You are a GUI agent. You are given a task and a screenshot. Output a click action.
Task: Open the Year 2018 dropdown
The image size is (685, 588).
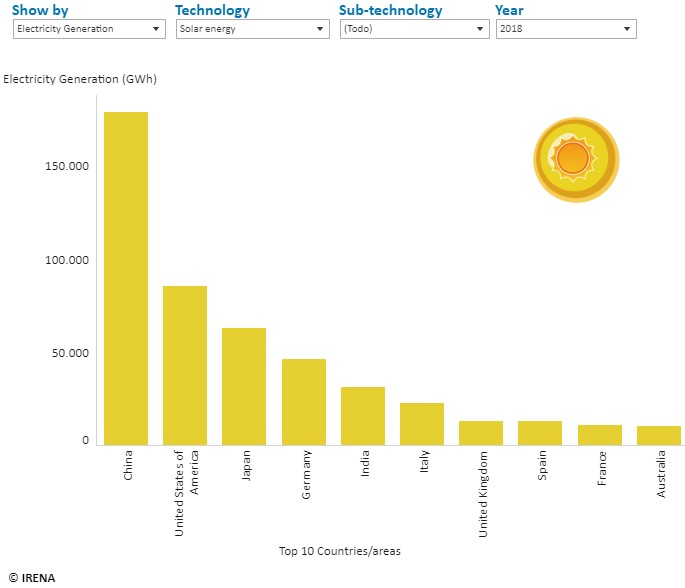click(x=566, y=29)
